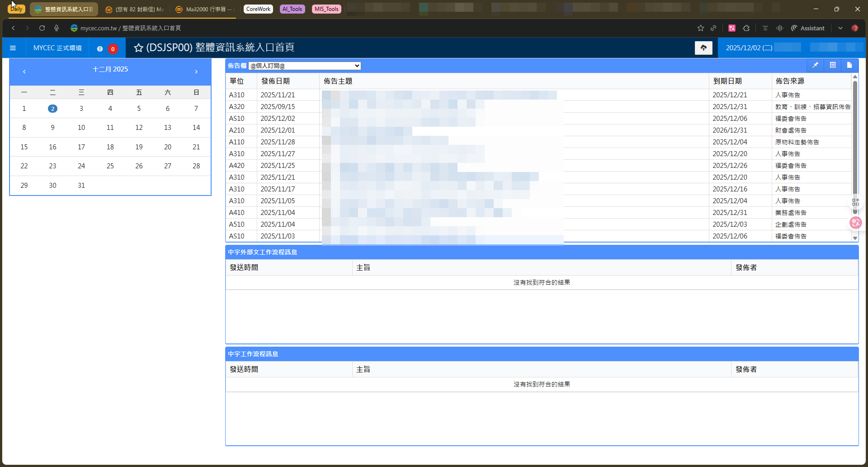Click the list view icon in bulletin panel

(x=832, y=65)
